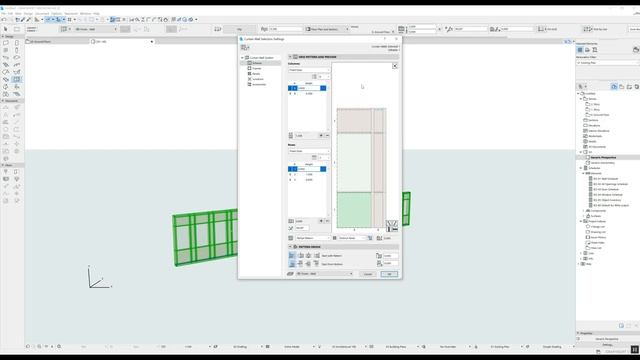
Task: Click Cancel in the settings dialog
Action: click(368, 274)
